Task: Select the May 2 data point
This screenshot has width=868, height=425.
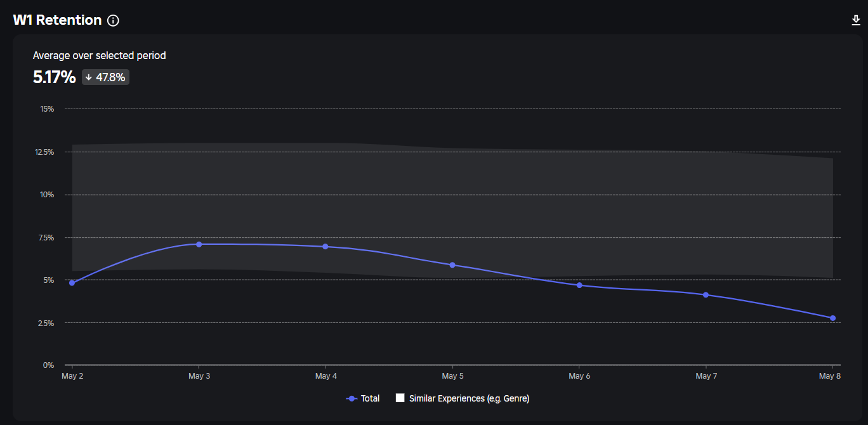Action: (x=72, y=283)
